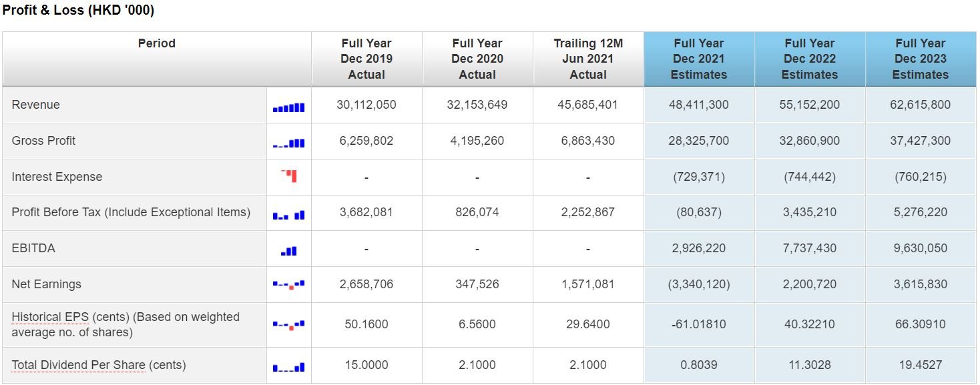Click the EBITDA row label
The height and width of the screenshot is (385, 980).
33,248
